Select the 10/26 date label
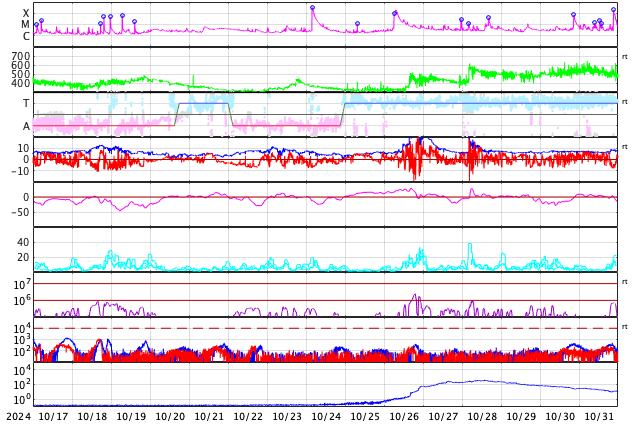 pyautogui.click(x=404, y=416)
